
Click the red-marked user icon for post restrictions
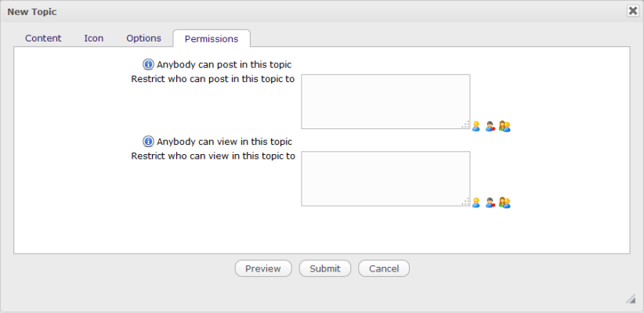click(x=490, y=126)
